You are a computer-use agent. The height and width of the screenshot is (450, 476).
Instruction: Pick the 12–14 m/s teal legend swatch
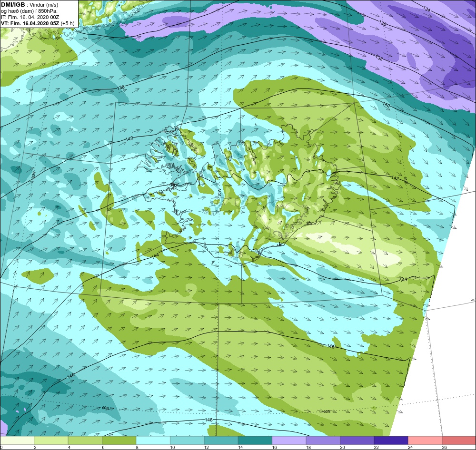click(221, 440)
